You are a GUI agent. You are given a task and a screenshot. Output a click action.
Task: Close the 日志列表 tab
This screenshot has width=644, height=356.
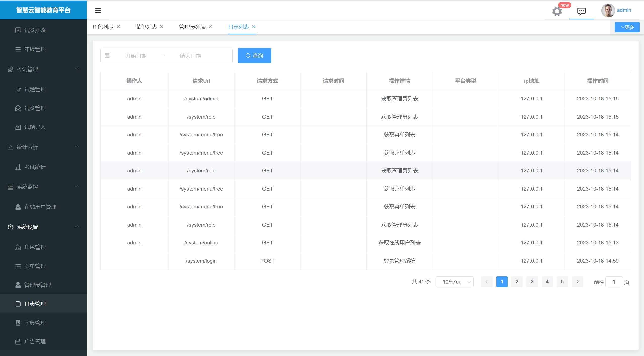tap(254, 27)
